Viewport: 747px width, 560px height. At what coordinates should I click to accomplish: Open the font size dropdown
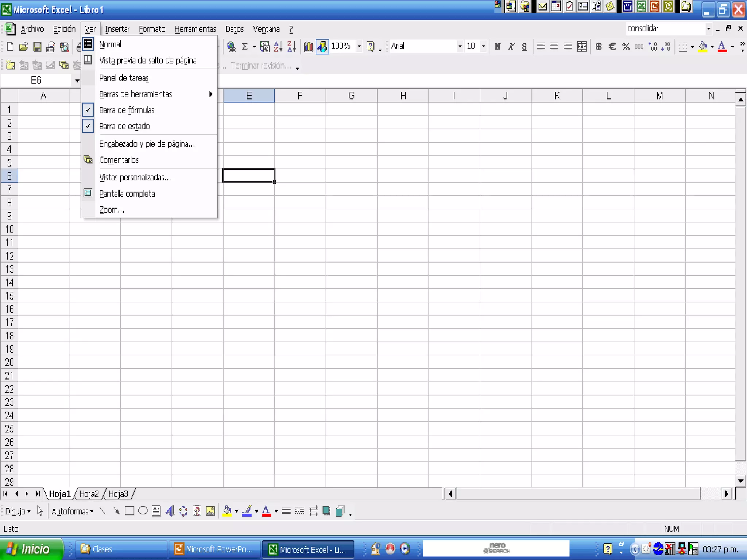483,46
